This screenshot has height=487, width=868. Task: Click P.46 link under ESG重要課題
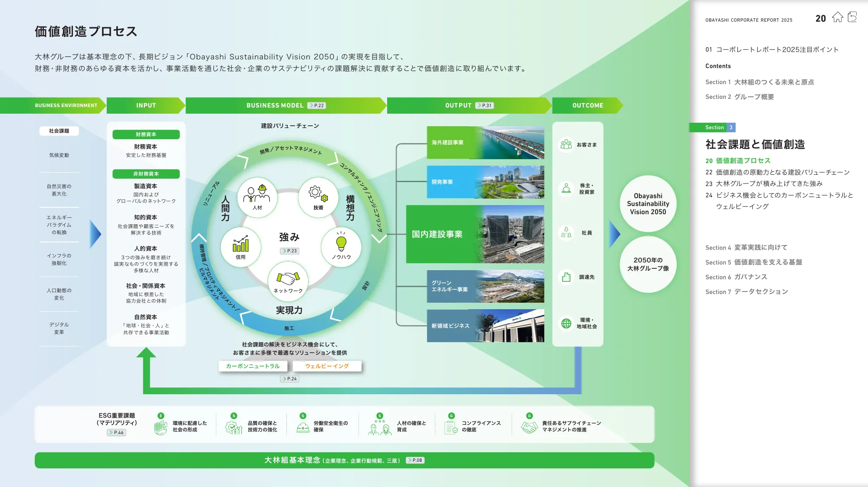pyautogui.click(x=116, y=432)
